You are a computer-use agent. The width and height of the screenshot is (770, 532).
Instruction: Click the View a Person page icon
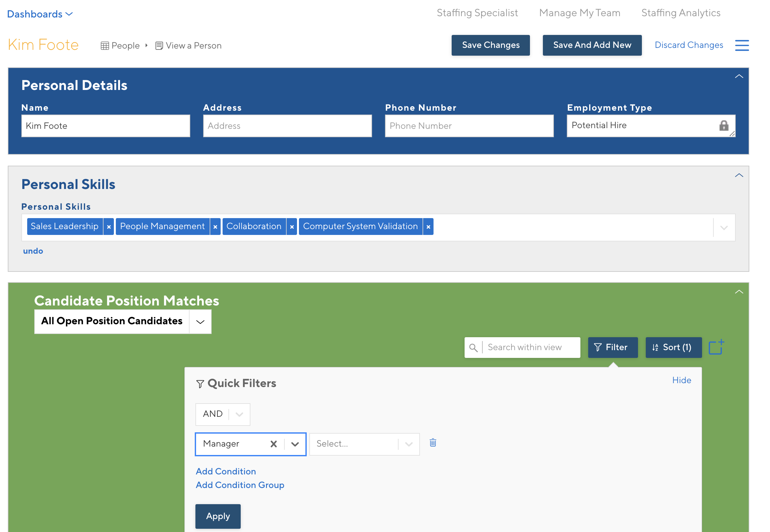pos(159,46)
